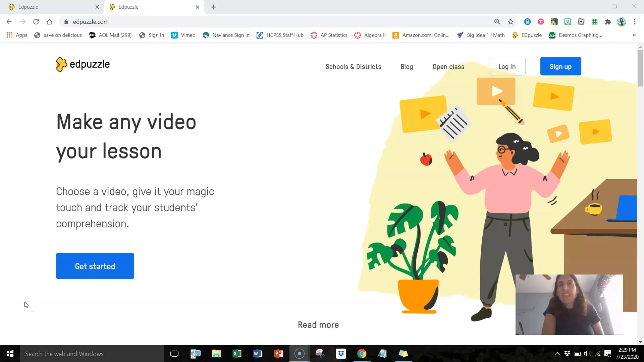The image size is (644, 362).
Task: Click the bookmark/star icon in address bar
Action: 511,22
